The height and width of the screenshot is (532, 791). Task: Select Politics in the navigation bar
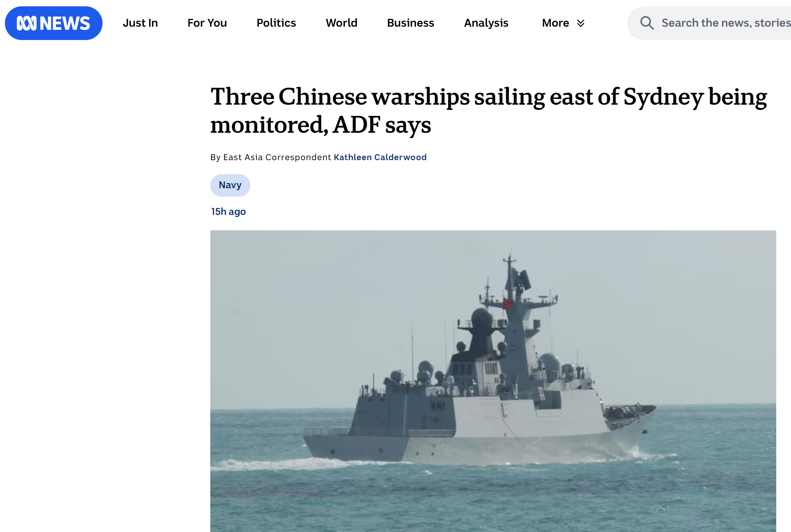coord(276,23)
